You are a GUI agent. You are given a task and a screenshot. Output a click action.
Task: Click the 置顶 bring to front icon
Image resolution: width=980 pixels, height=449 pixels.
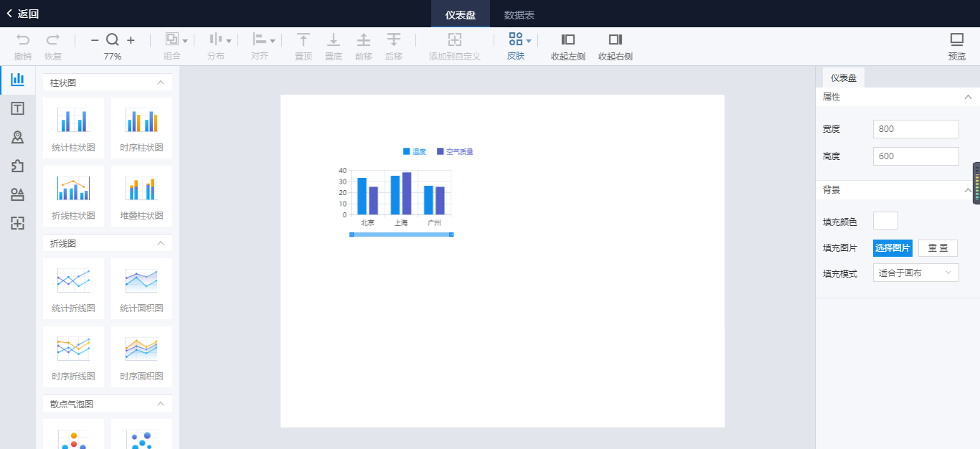(304, 39)
